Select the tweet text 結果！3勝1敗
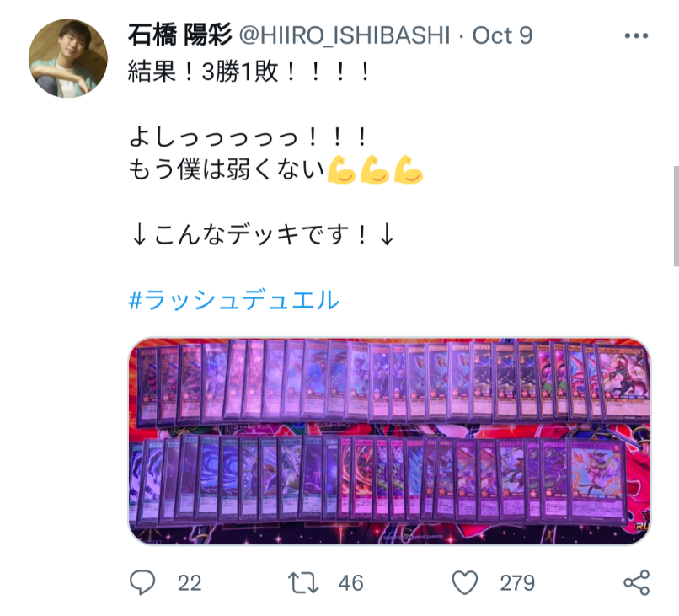The width and height of the screenshot is (679, 616). tap(203, 72)
